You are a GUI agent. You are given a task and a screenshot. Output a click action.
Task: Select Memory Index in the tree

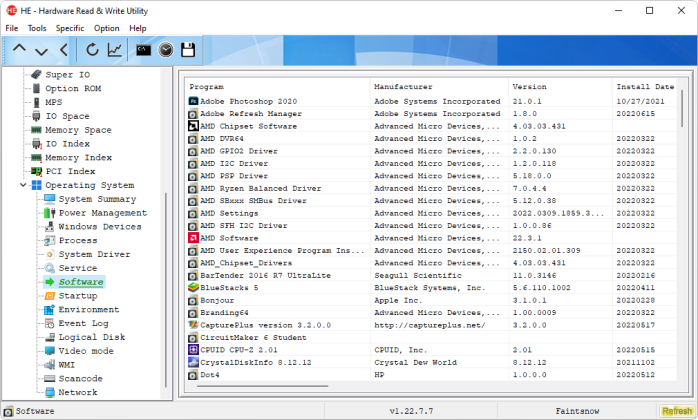78,157
